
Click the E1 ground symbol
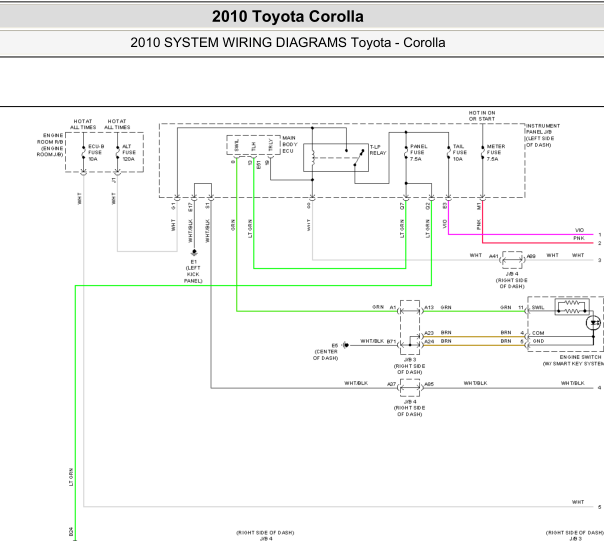click(x=194, y=253)
